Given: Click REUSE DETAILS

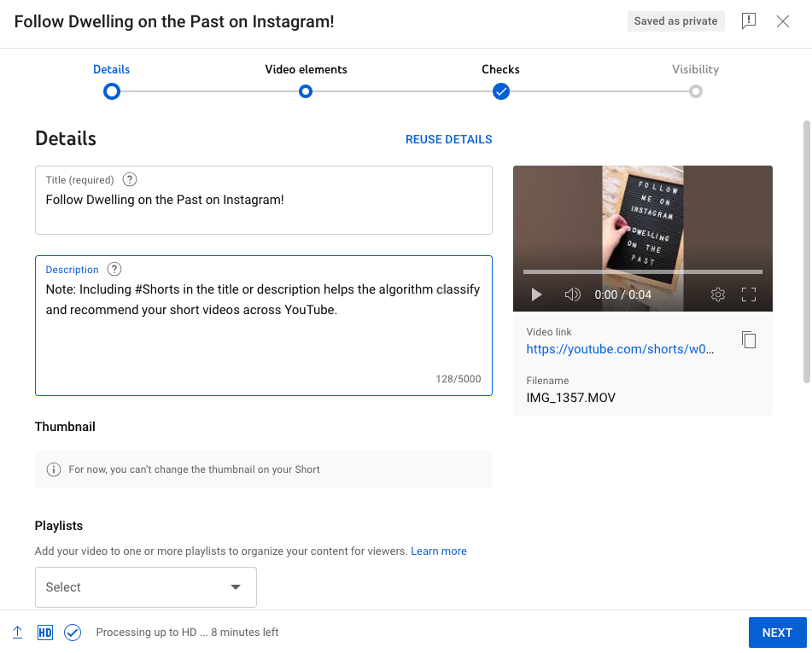Looking at the screenshot, I should [x=448, y=139].
